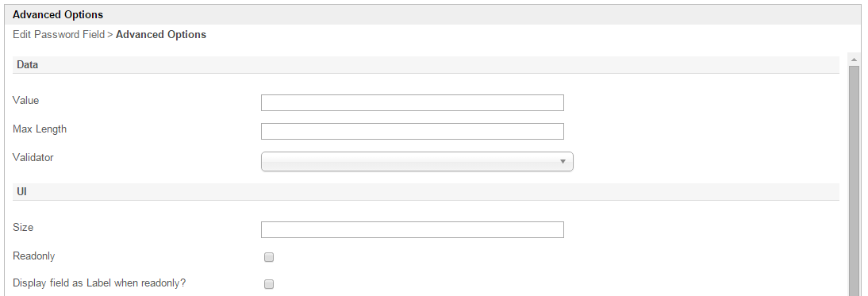Select the UI section header

426,192
